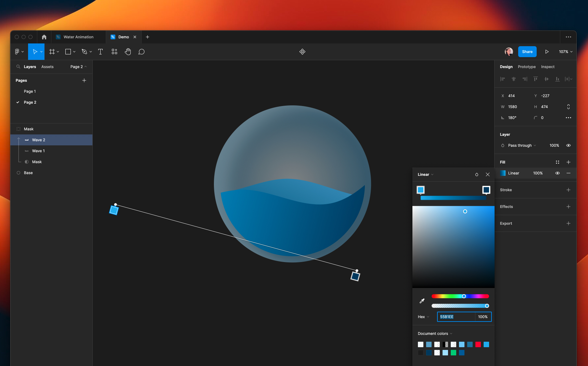Add a stroke

pos(568,190)
